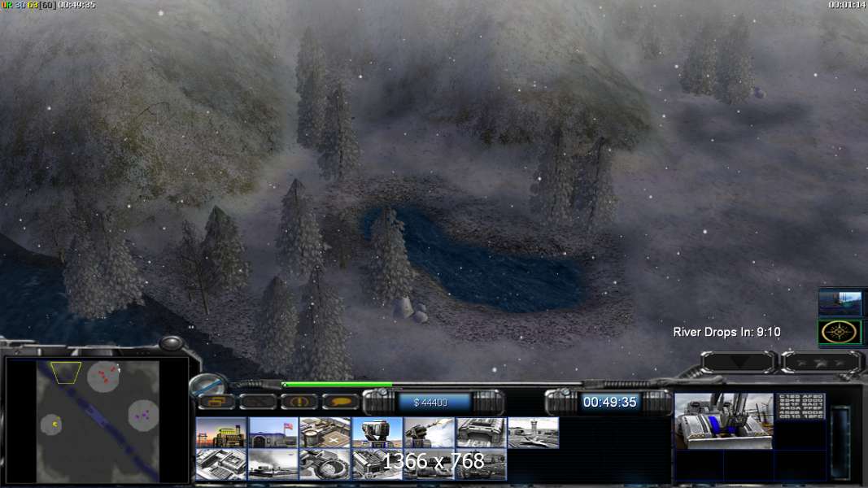Screen dimensions: 868x488
Task: Collapse the control bar with down-arrow button
Action: tap(739, 363)
